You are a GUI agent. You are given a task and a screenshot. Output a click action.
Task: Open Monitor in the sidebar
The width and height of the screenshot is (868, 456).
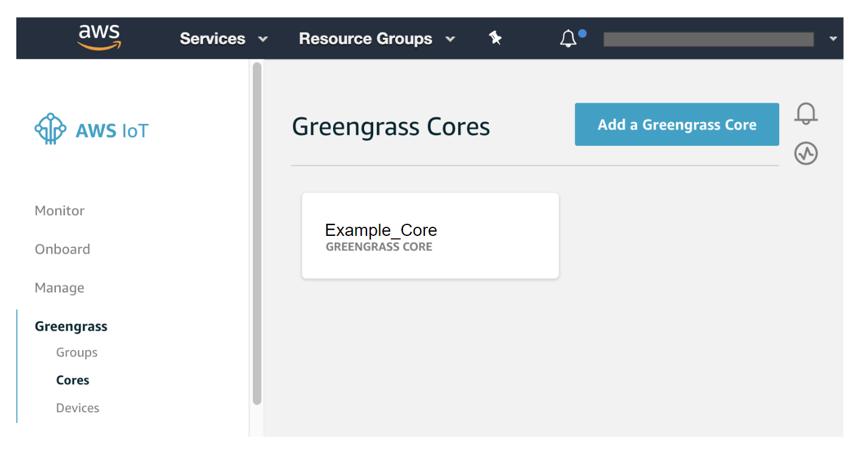(60, 211)
